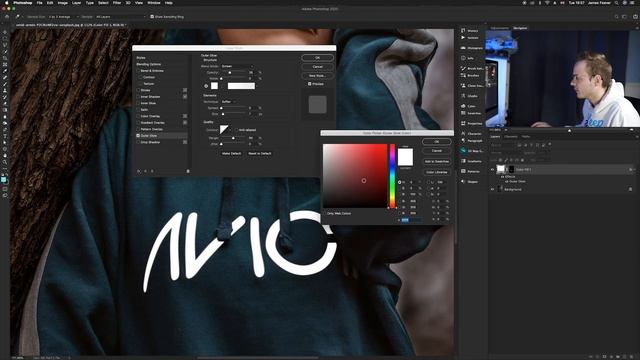Toggle the Preview checkbox in Layer Style
640x360 pixels.
309,84
